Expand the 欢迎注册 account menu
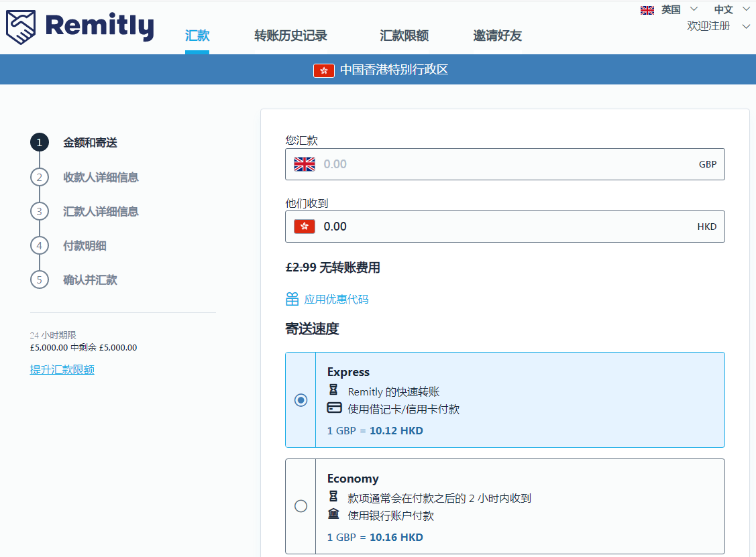The image size is (756, 557). tap(717, 26)
